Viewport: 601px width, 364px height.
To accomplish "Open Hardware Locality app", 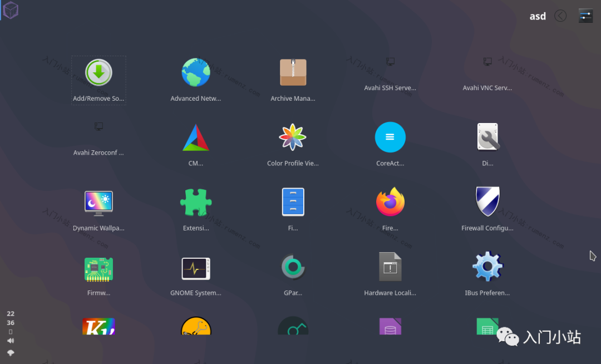I will [390, 267].
